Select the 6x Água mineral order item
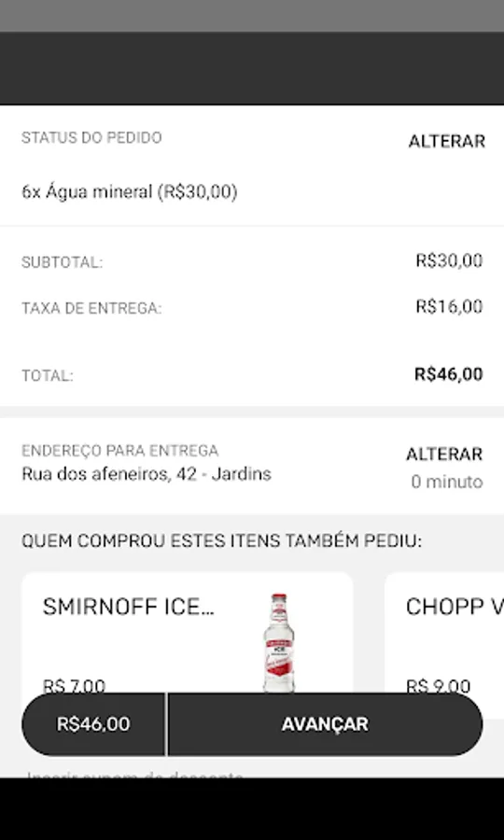Image resolution: width=504 pixels, height=840 pixels. (x=130, y=191)
